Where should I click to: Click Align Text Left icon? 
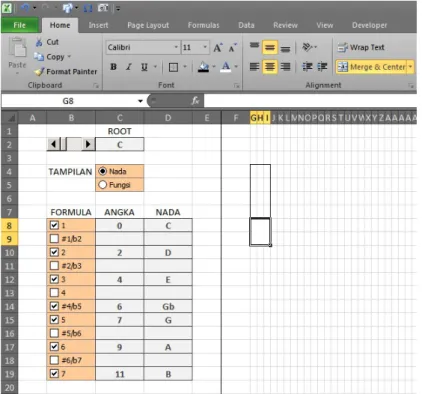pyautogui.click(x=255, y=67)
